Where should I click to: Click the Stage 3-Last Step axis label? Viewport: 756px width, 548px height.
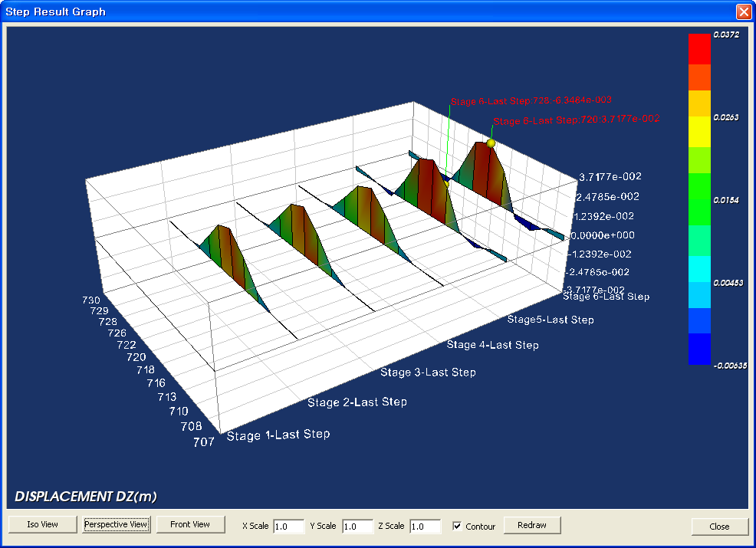(x=428, y=372)
